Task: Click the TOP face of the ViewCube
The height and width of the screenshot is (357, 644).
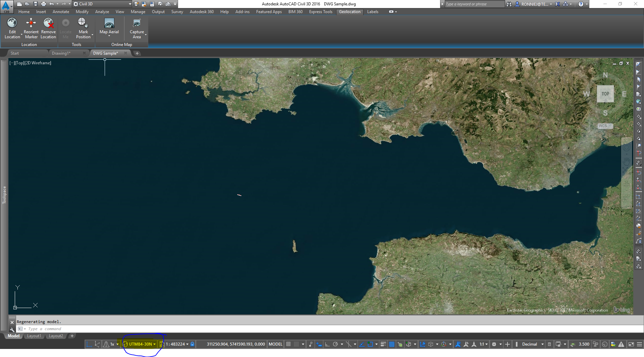Action: pyautogui.click(x=605, y=94)
